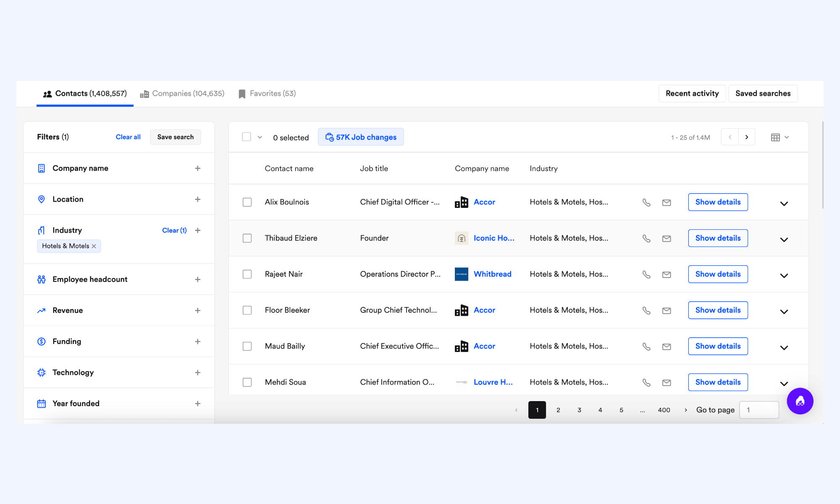Image resolution: width=840 pixels, height=504 pixels.
Task: Click Clear all filters link
Action: click(x=128, y=137)
